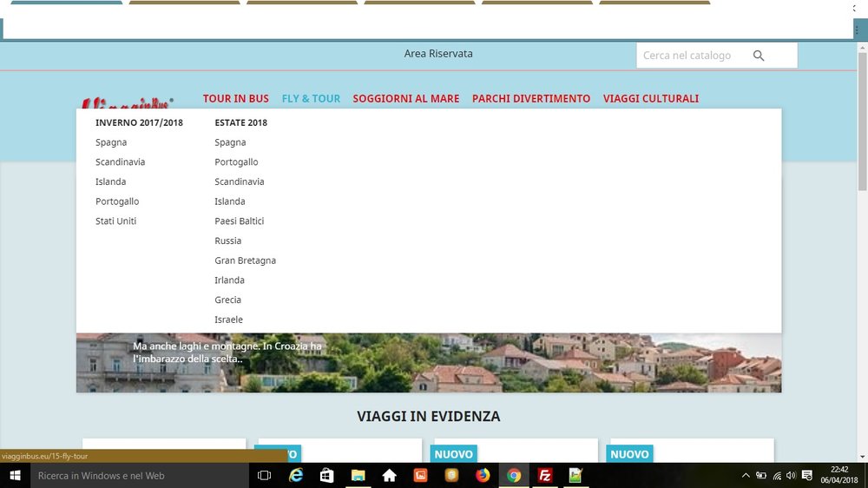
Task: Select Paesi Baltici under Estate 2018
Action: pos(240,221)
